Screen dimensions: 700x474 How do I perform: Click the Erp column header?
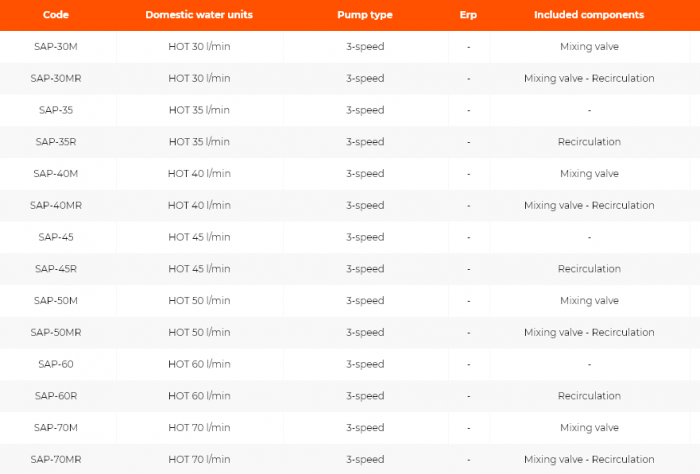(x=468, y=15)
